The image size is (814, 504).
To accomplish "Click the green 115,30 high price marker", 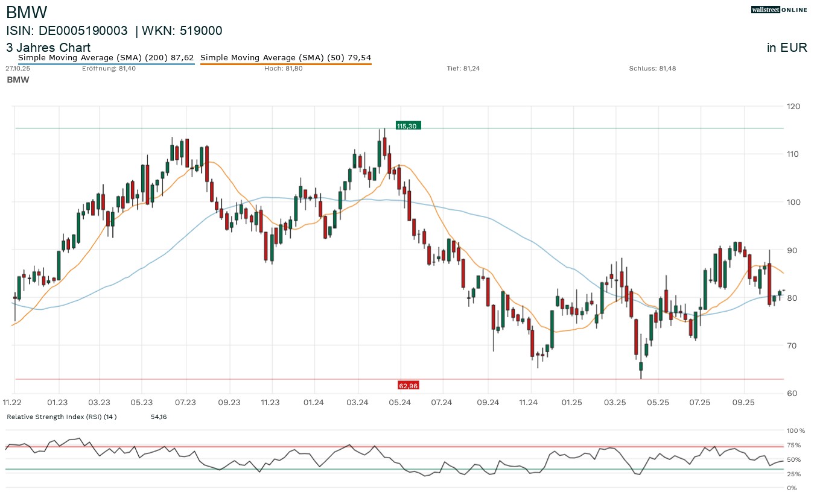I will (408, 126).
